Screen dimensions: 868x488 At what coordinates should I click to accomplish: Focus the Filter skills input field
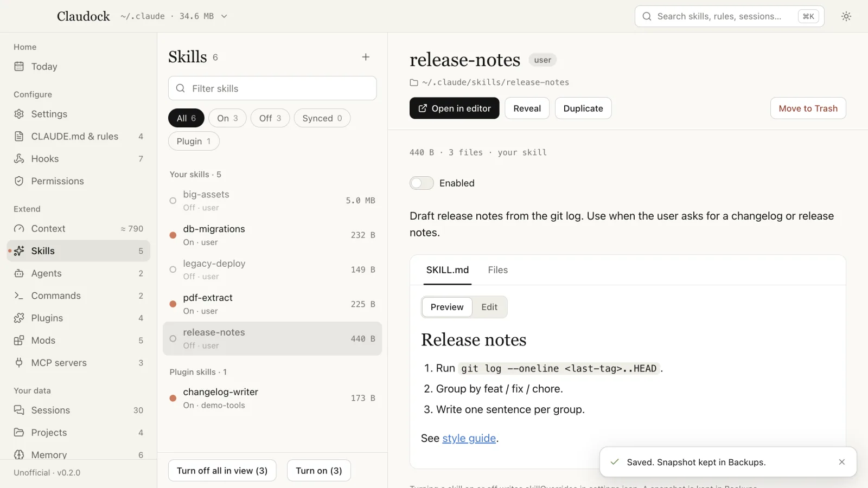pos(272,88)
